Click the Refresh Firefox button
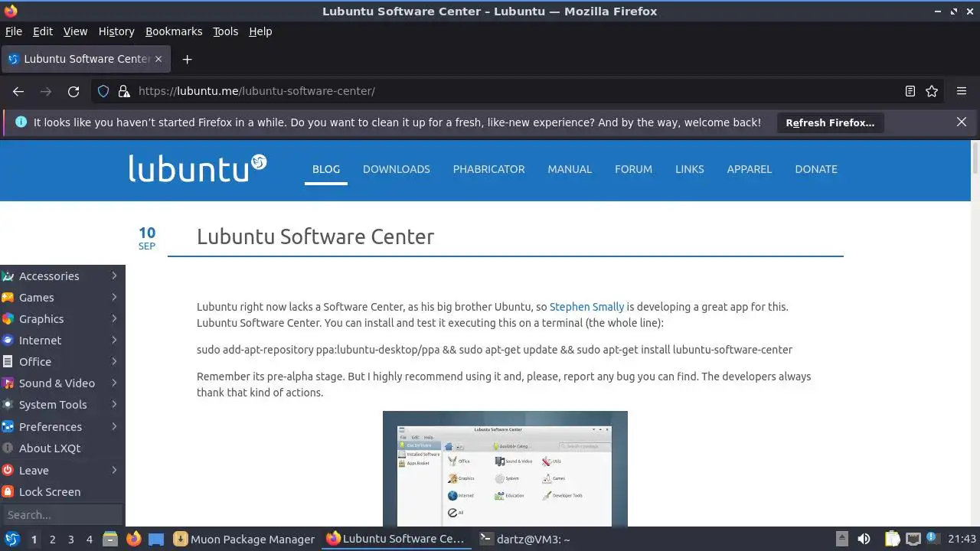This screenshot has height=551, width=980. 830,122
